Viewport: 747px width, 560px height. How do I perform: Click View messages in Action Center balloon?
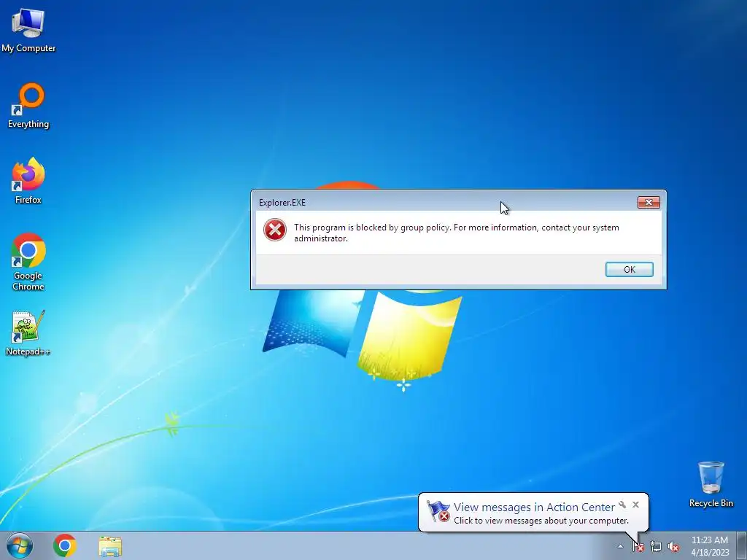click(x=534, y=507)
